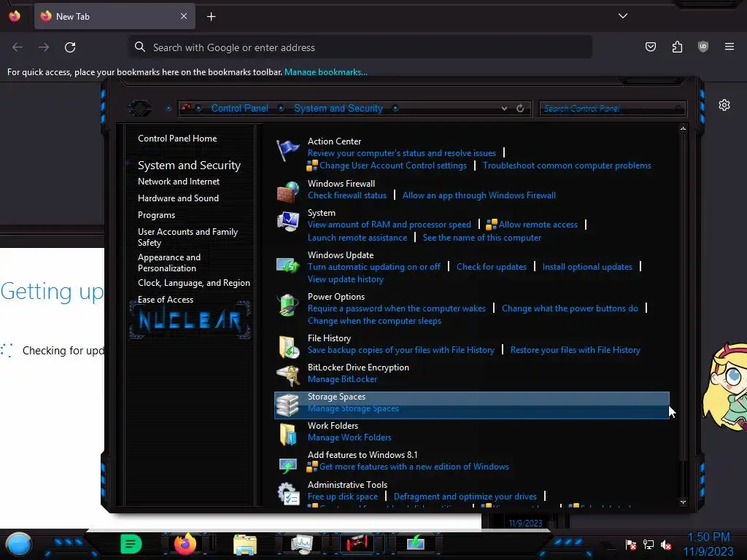Screen dimensions: 747x560
Task: Click network icon in system tray
Action: 649,545
